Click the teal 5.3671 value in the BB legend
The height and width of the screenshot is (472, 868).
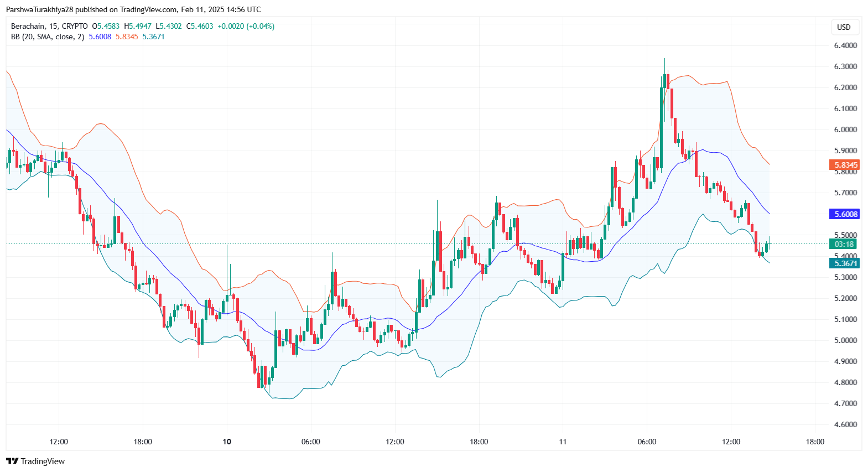(153, 37)
